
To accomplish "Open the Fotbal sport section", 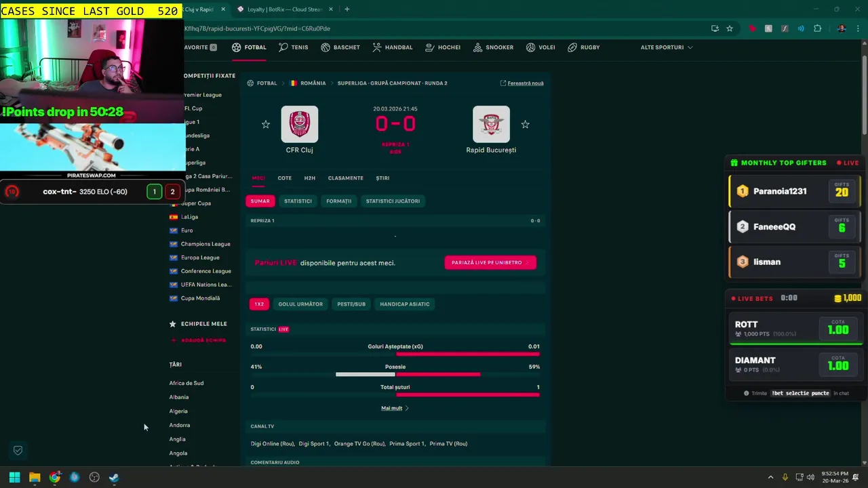I will [x=249, y=47].
